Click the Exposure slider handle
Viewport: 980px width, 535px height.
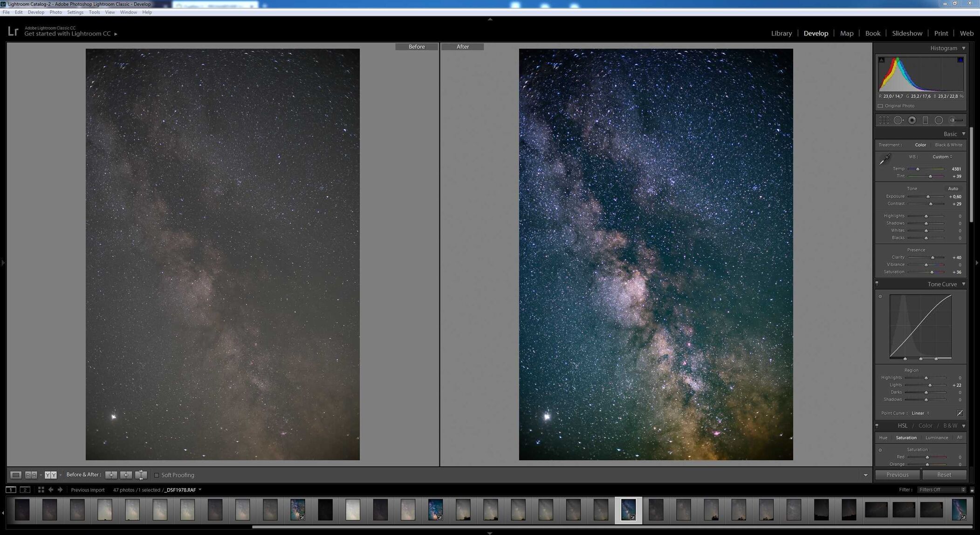pos(928,197)
